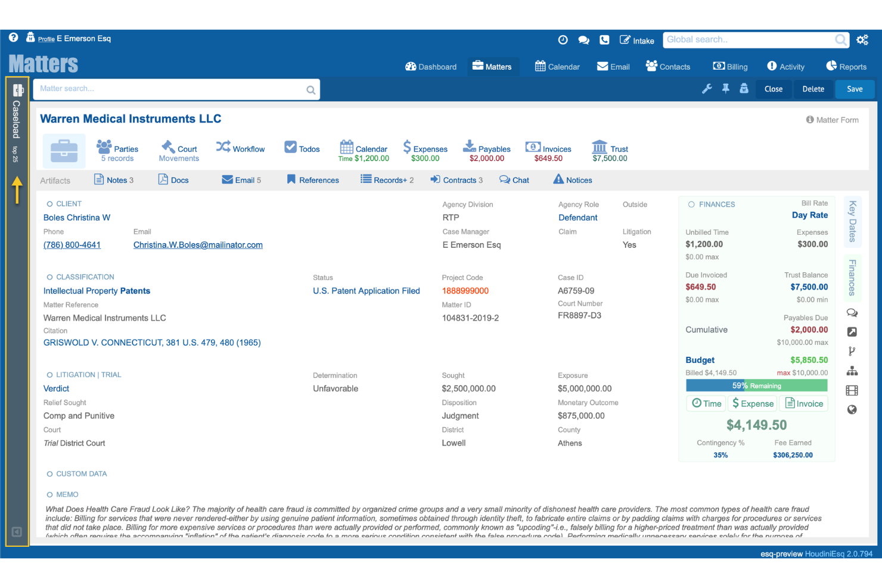Click the Save button

click(855, 89)
